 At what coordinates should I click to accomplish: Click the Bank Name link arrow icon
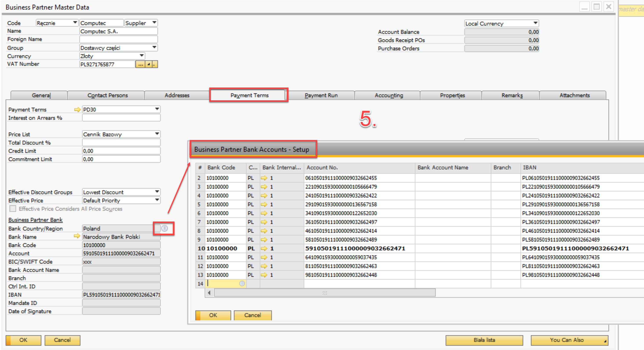77,236
